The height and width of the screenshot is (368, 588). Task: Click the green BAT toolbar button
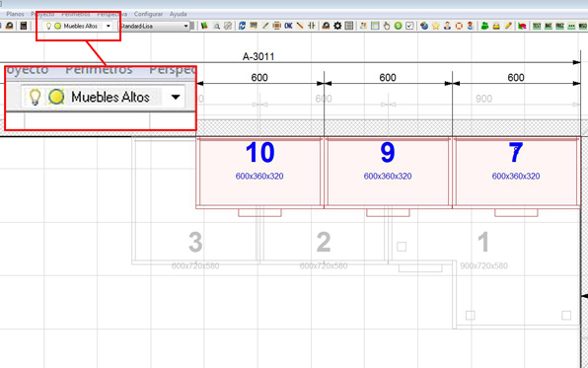pos(549,26)
